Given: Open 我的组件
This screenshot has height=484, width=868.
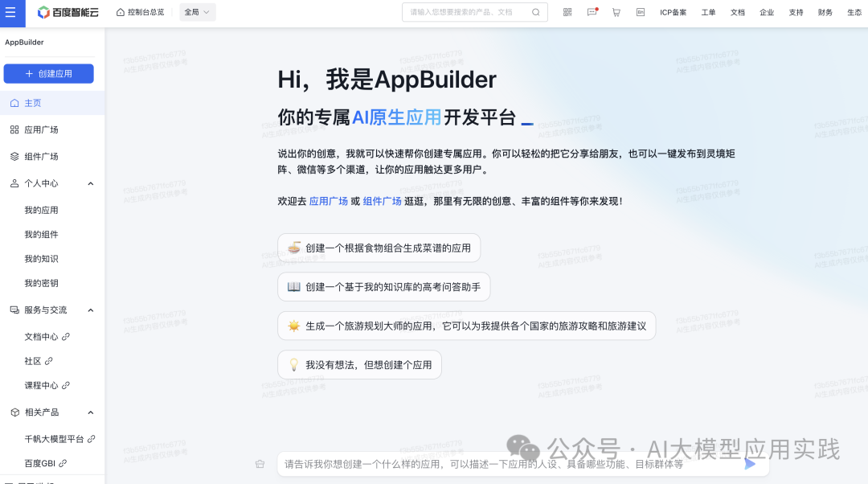Looking at the screenshot, I should (x=42, y=234).
